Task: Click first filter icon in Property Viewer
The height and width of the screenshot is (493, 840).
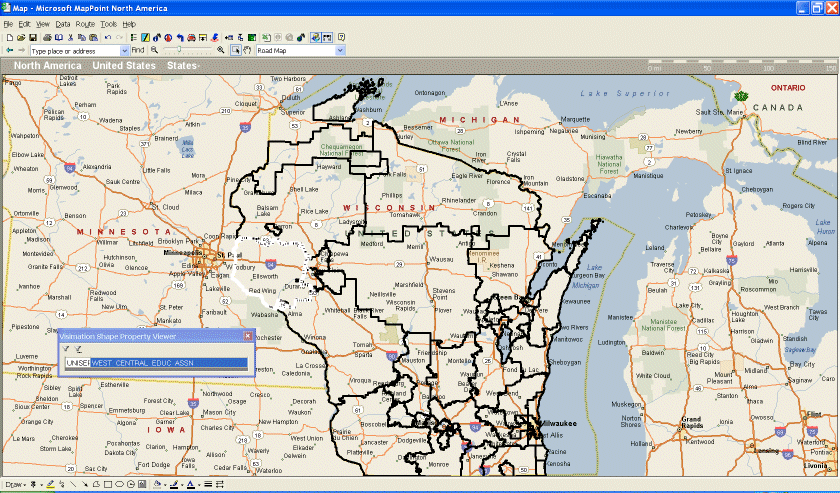Action: [x=66, y=349]
